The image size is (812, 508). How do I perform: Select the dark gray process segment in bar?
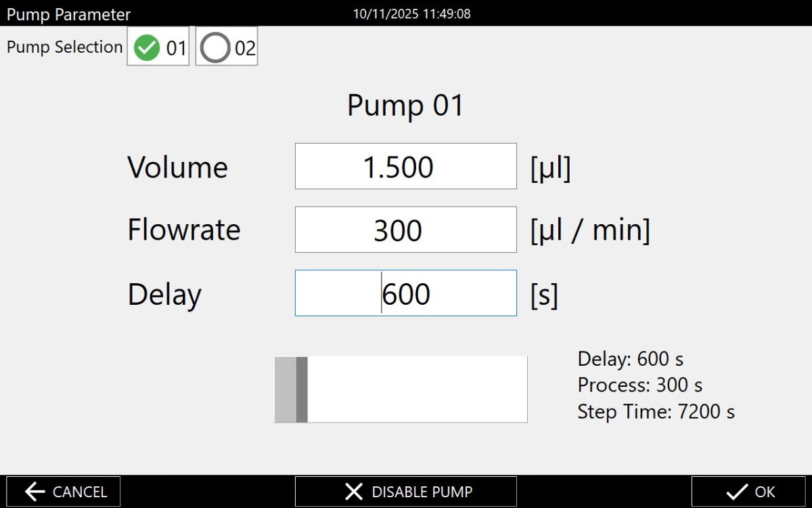[x=302, y=389]
